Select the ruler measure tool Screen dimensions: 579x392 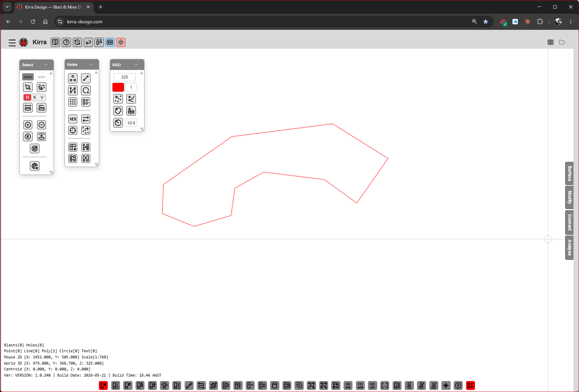click(28, 108)
